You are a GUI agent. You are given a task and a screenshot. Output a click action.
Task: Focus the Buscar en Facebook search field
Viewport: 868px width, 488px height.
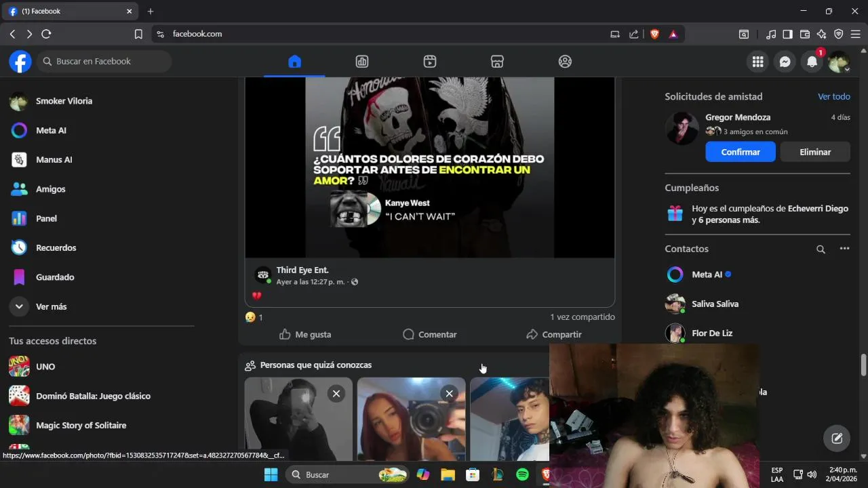[104, 61]
